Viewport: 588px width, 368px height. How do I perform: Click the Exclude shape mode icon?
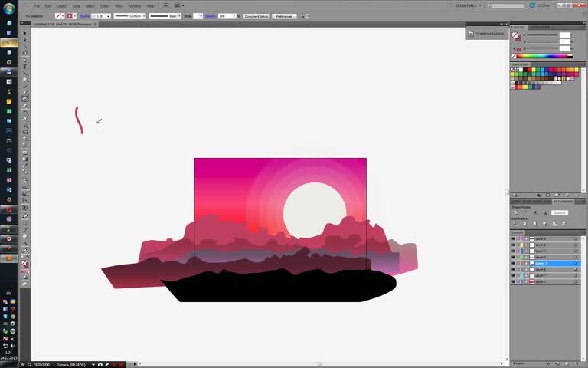(x=545, y=212)
